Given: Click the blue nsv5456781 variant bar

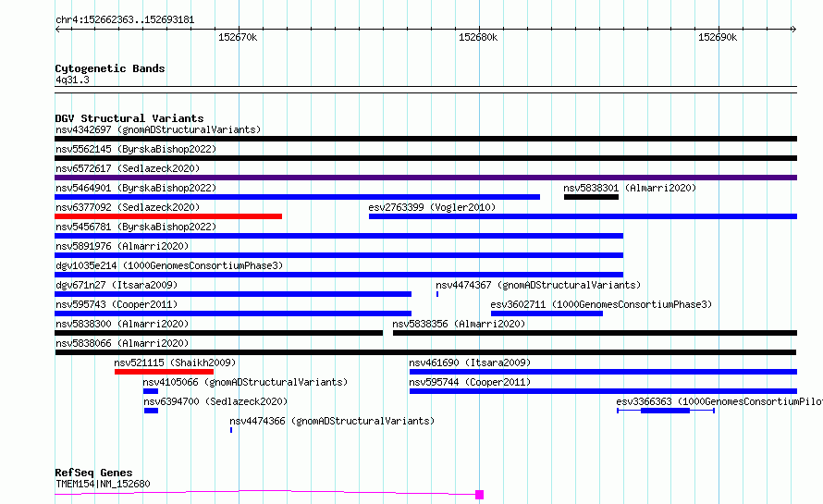Looking at the screenshot, I should [x=339, y=236].
